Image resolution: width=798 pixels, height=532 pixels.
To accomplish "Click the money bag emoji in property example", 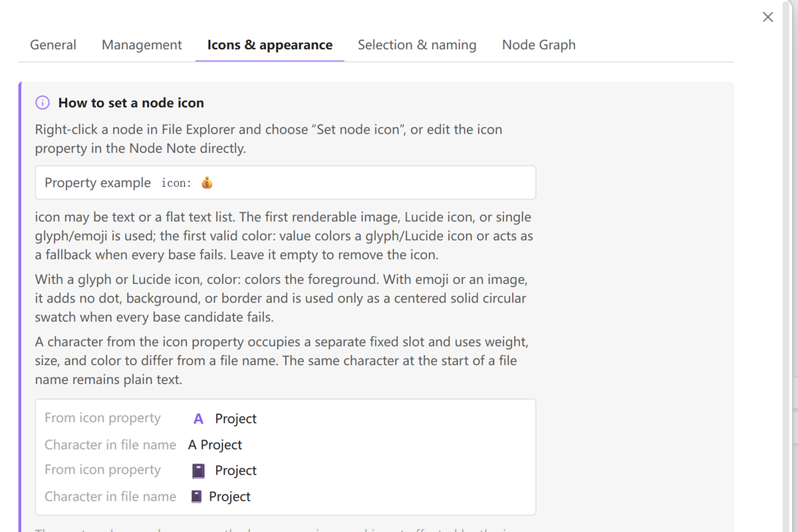I will click(207, 183).
